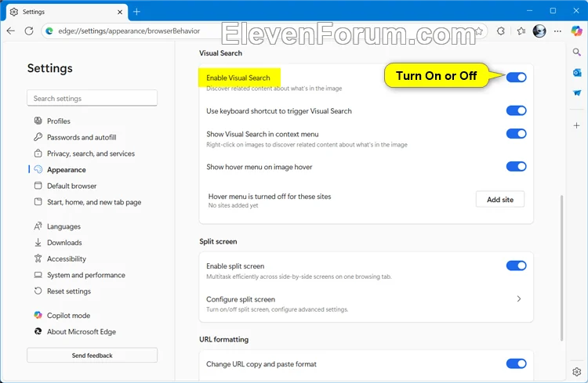The width and height of the screenshot is (588, 383).
Task: Select the Settings browser tab
Action: [67, 12]
